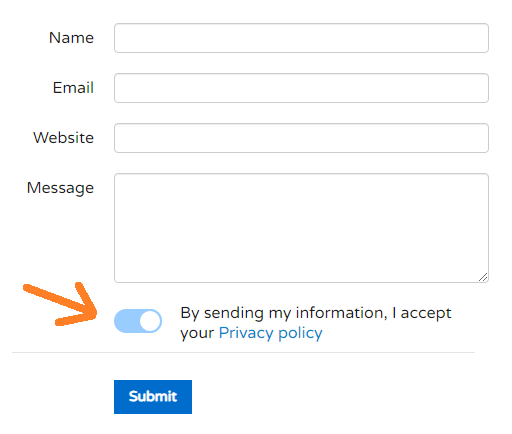Image resolution: width=512 pixels, height=434 pixels.
Task: Click the tip of the orange arrow
Action: tap(94, 313)
